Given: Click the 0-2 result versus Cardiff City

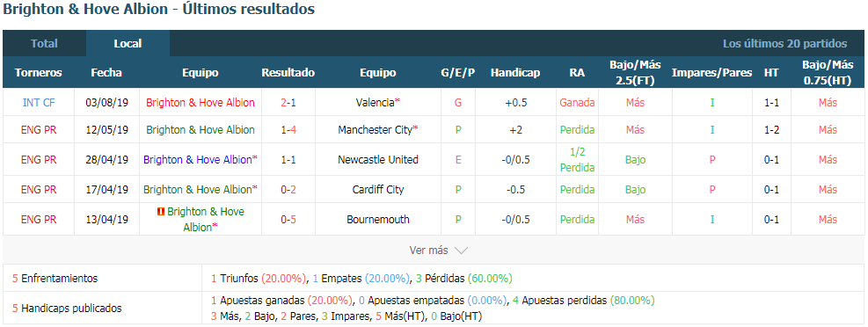Looking at the screenshot, I should (x=288, y=190).
